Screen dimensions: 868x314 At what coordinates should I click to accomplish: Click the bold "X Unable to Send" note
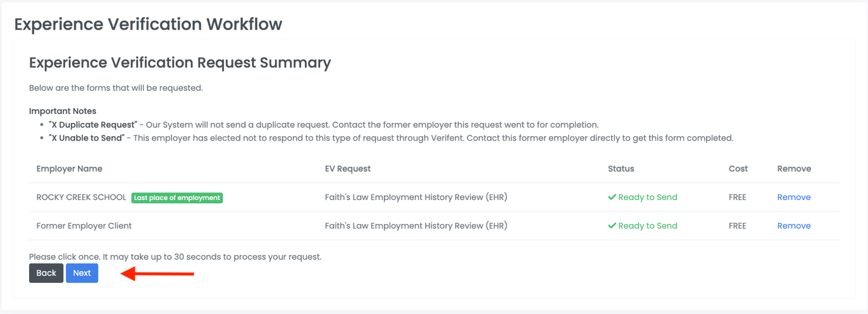(86, 138)
